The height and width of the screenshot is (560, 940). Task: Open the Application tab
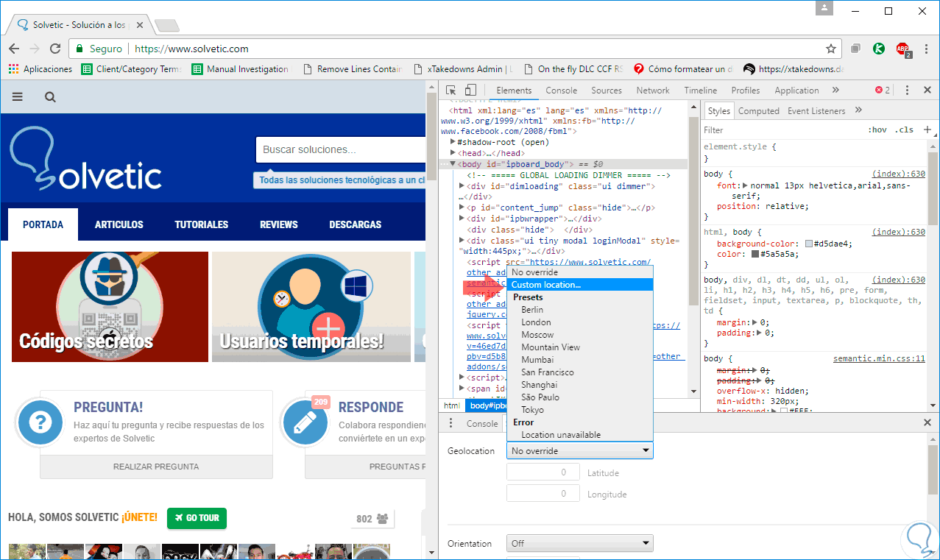point(796,91)
